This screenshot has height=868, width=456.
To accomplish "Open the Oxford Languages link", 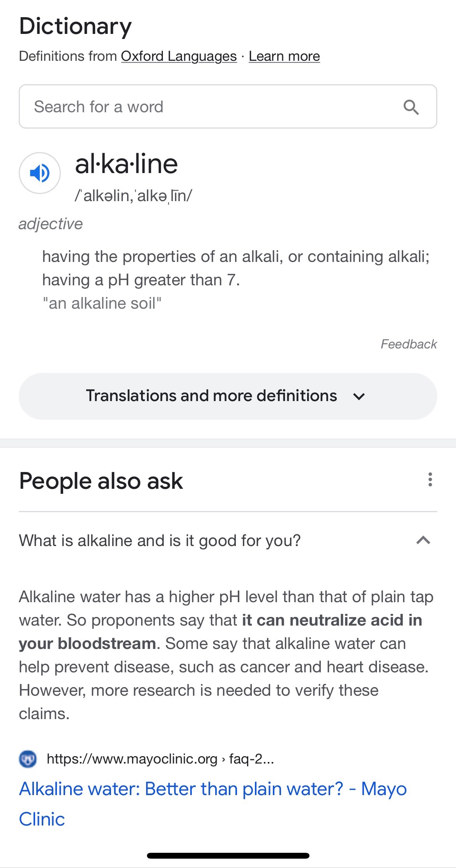I will (x=179, y=56).
